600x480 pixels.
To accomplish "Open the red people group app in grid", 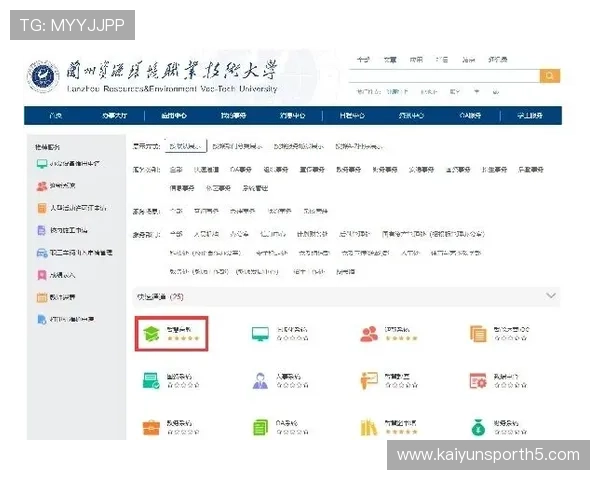I will [369, 334].
